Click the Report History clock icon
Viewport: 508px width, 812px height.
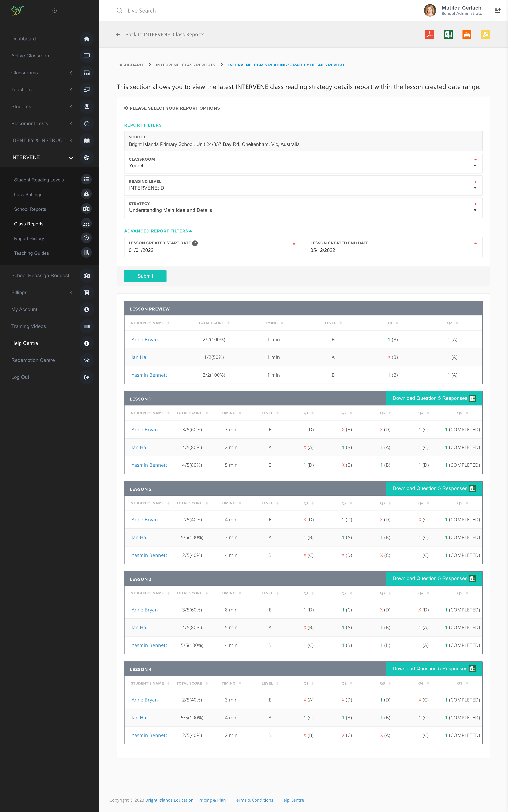tap(86, 238)
